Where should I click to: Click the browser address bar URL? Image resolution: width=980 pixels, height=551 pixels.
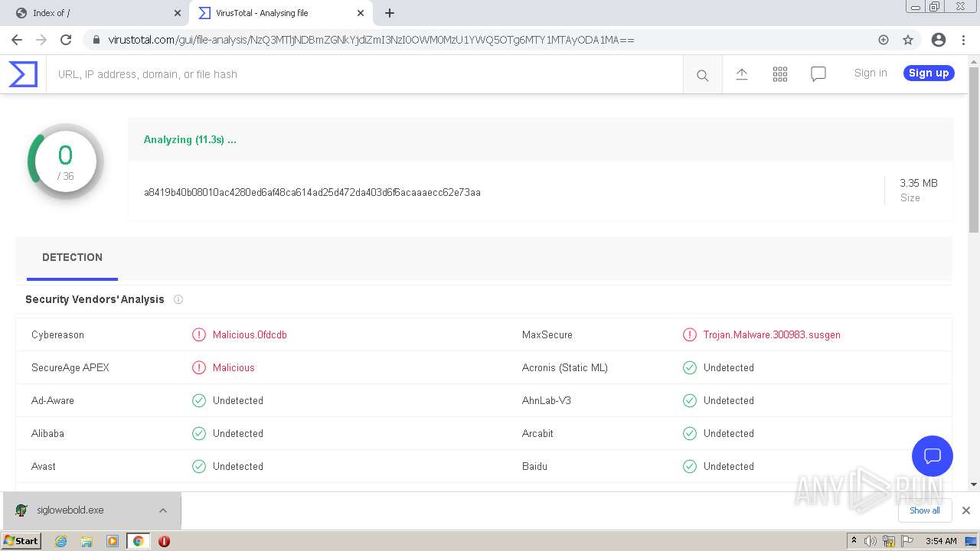(x=371, y=40)
